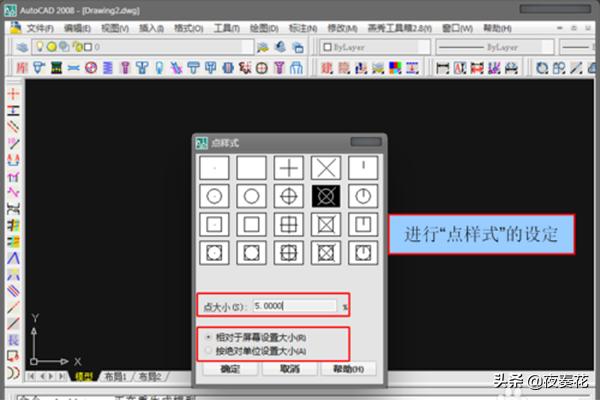The image size is (600, 400).
Task: Click the blue coiled spring icon
Action: [x=108, y=68]
